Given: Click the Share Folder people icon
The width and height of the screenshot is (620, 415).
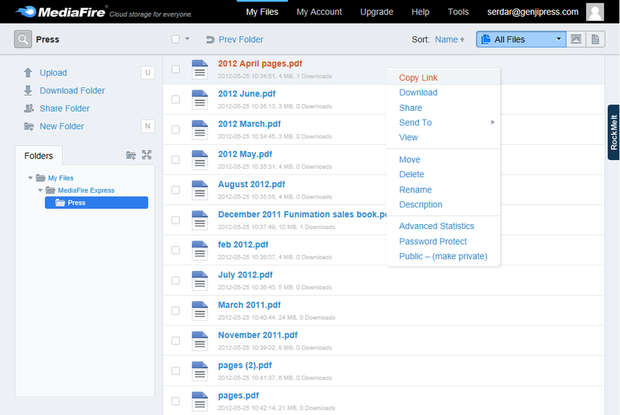Looking at the screenshot, I should (28, 108).
